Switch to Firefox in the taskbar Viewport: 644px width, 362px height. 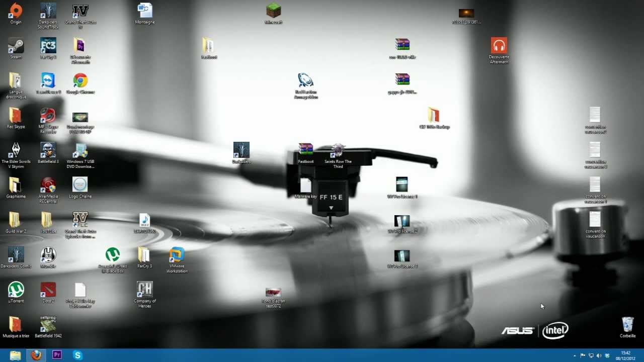pyautogui.click(x=36, y=355)
